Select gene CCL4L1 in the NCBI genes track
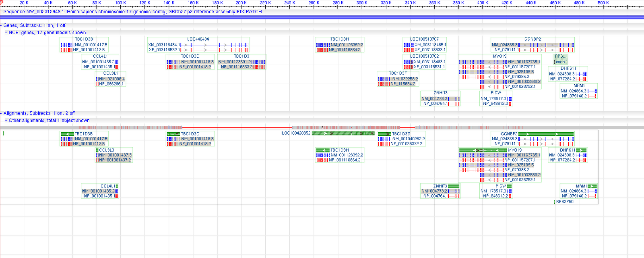Image resolution: width=644 pixels, height=258 pixels. [x=100, y=56]
